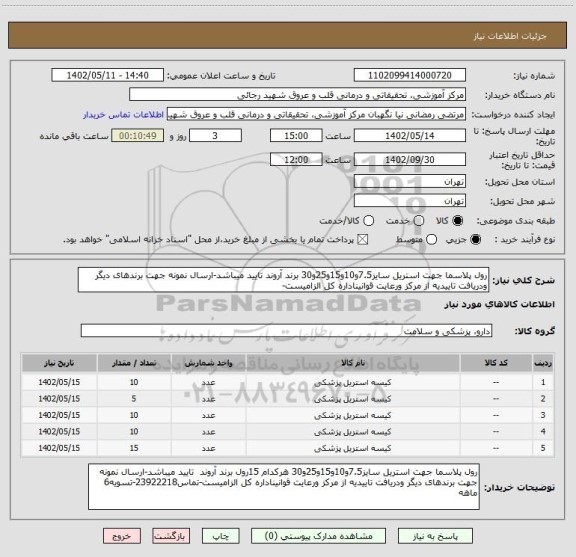Select the کالا radio button
Screen dimensions: 576x557
click(x=458, y=220)
